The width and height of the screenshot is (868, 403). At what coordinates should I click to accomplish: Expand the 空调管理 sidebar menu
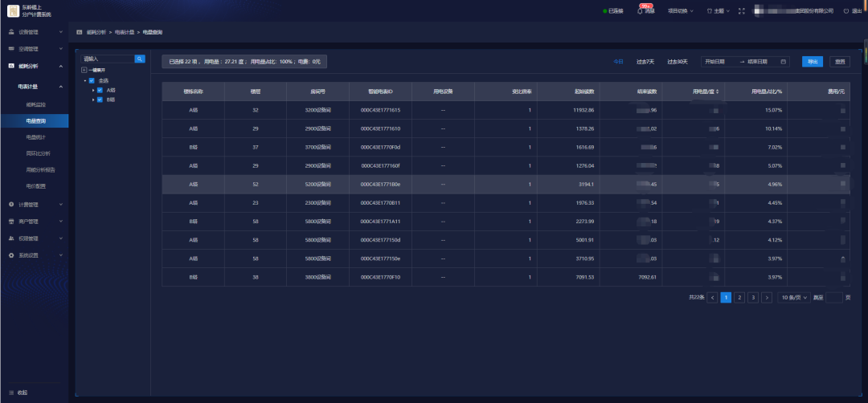tap(61, 49)
